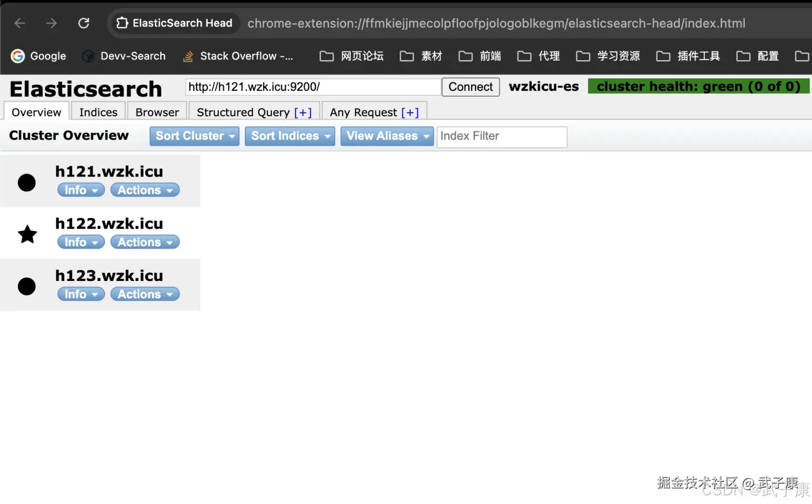812x504 pixels.
Task: Click the node name h123.wzk.icu
Action: click(109, 276)
